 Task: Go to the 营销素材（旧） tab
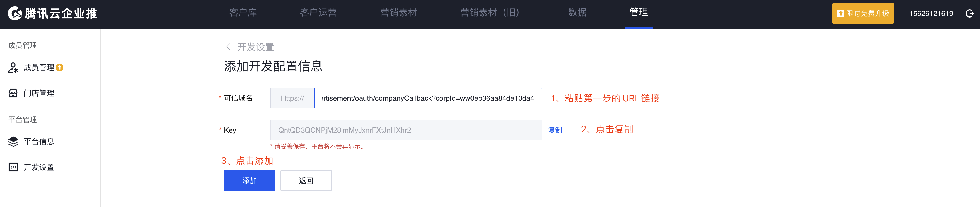pyautogui.click(x=490, y=13)
